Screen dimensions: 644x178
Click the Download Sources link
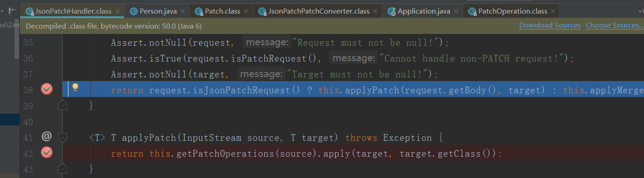coord(550,25)
